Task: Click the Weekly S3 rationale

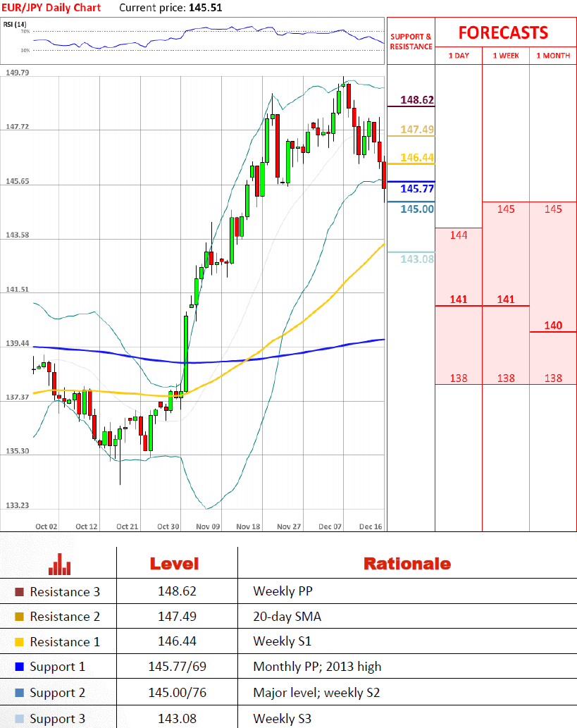Action: pos(283,719)
